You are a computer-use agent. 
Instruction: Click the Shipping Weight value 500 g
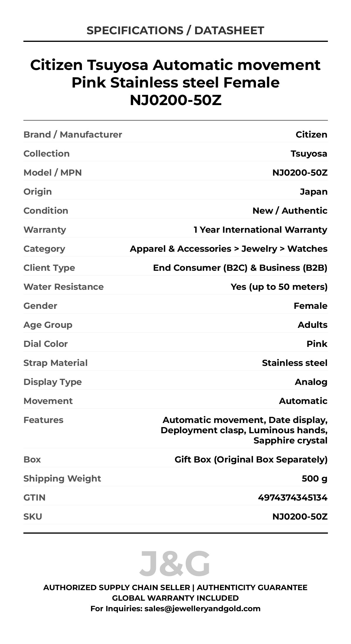tap(314, 479)
